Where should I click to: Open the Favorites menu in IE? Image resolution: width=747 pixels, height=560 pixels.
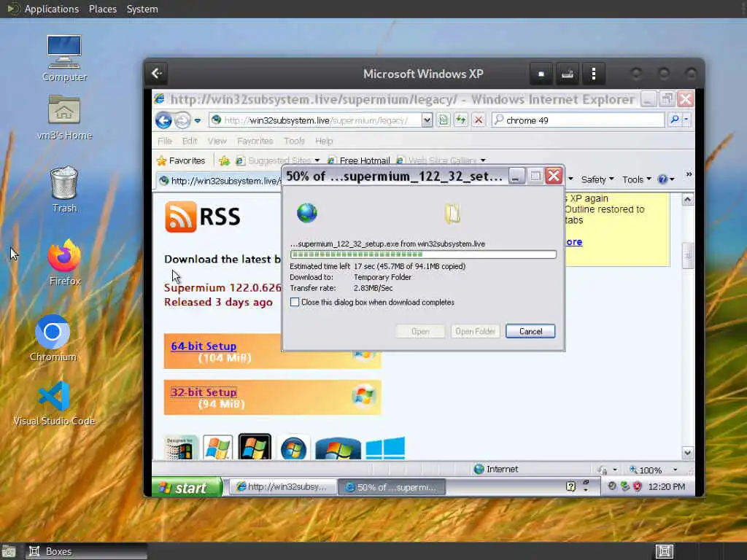click(x=255, y=141)
